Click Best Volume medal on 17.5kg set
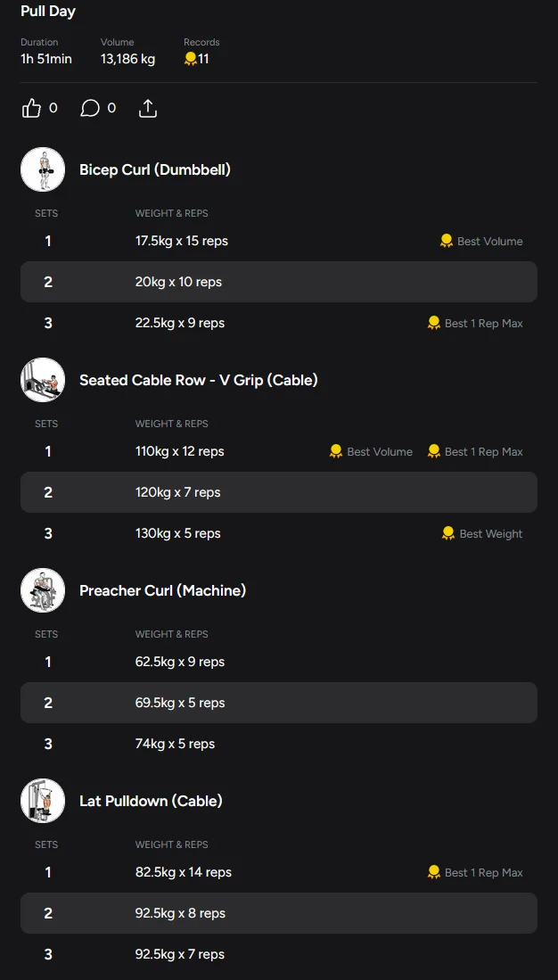 tap(447, 241)
